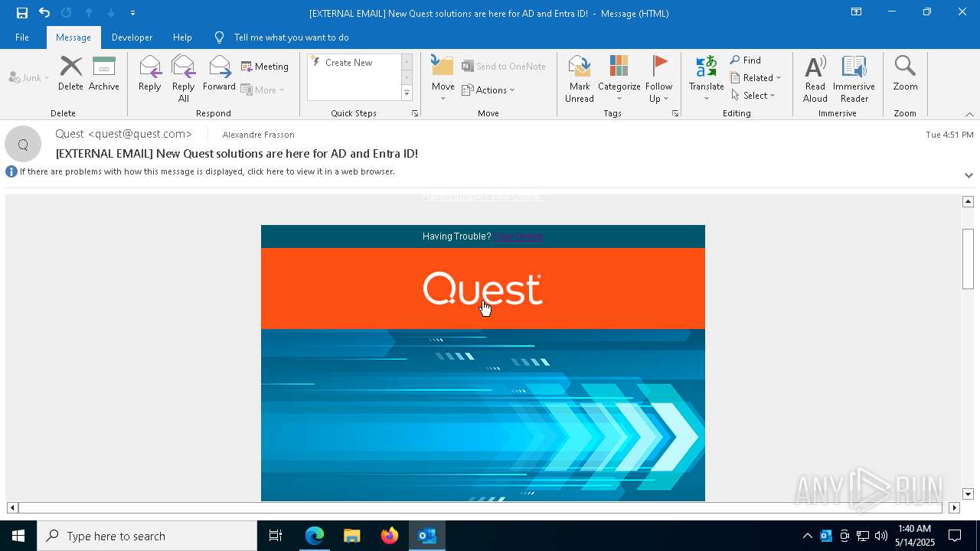Click the sender avatar circle

[23, 144]
